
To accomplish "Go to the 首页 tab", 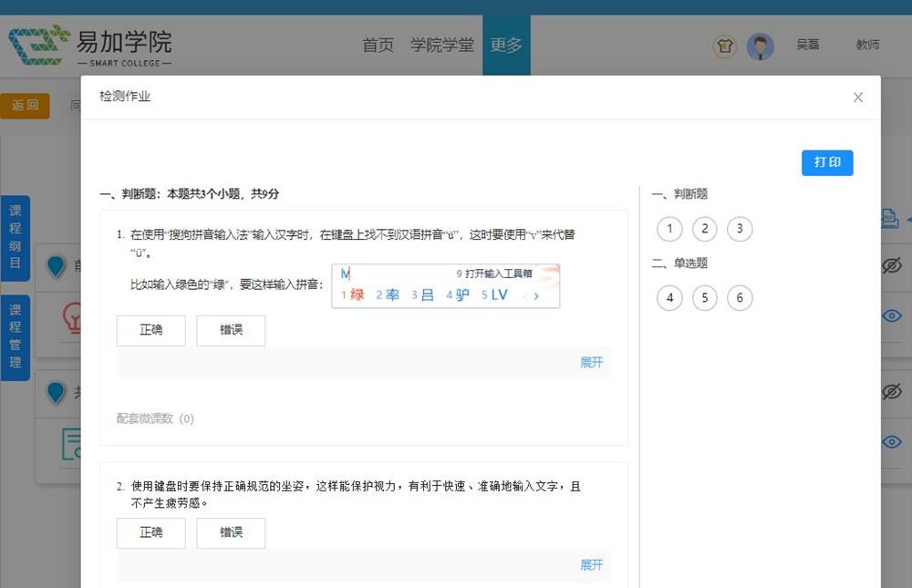I will pos(378,45).
